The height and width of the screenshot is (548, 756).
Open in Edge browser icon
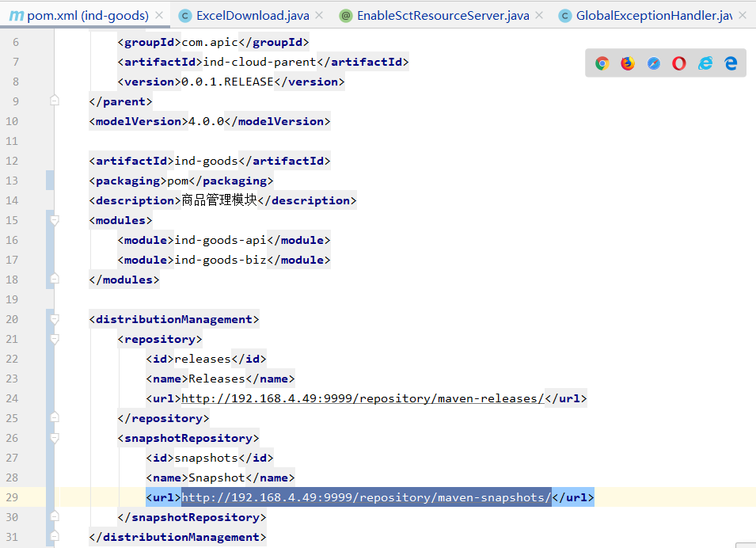pos(731,63)
